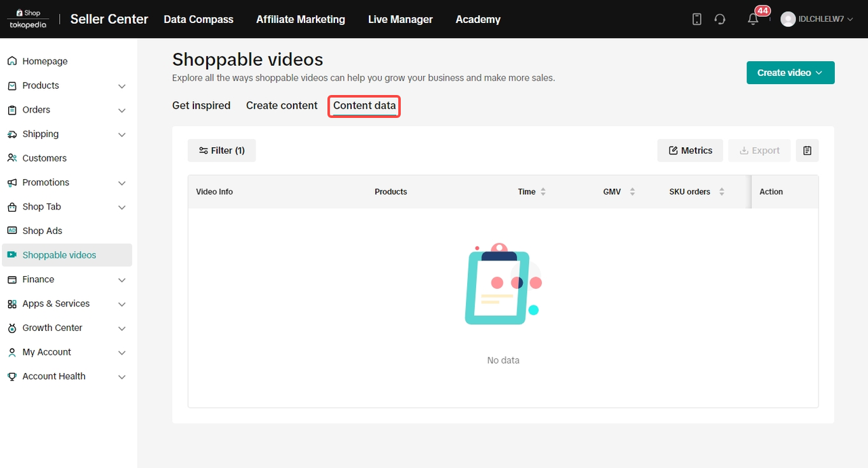Sort by SKU orders column arrows
The image size is (868, 468).
click(x=722, y=192)
